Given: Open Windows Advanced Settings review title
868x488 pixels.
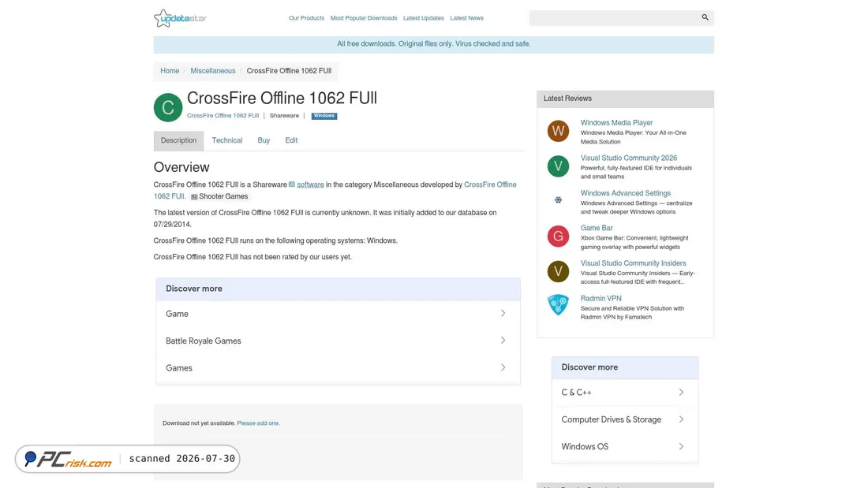Looking at the screenshot, I should click(625, 193).
